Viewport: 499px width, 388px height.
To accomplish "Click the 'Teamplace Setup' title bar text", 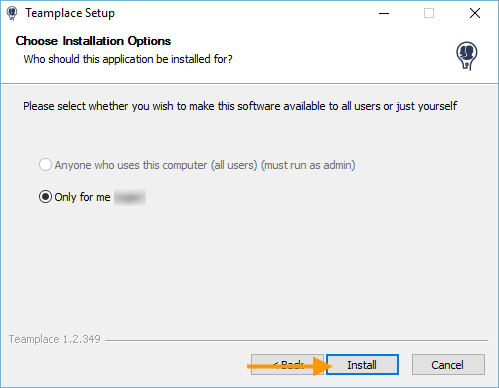I will [x=70, y=13].
